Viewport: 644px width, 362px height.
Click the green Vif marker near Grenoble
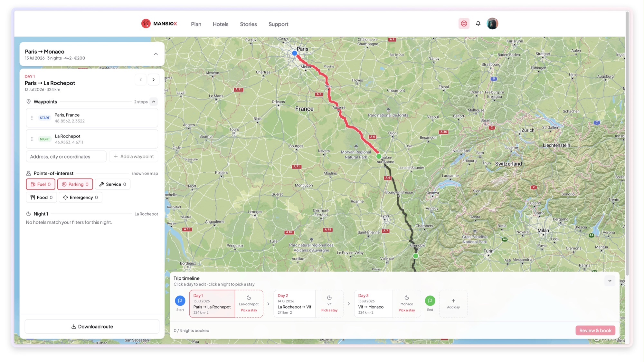[416, 256]
